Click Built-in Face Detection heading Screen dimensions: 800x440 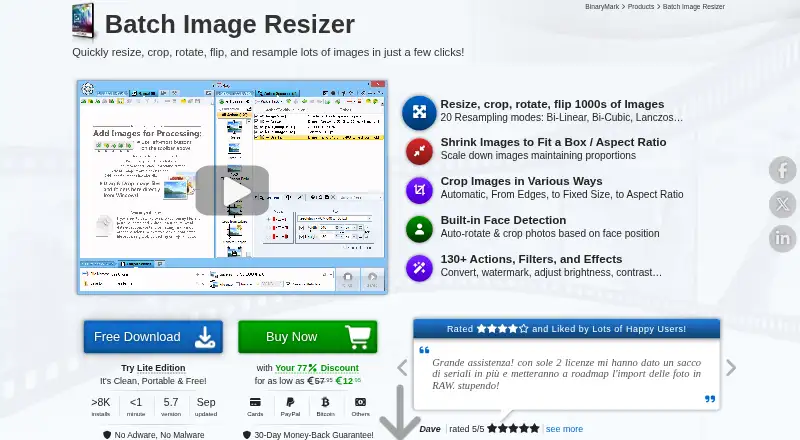[504, 220]
